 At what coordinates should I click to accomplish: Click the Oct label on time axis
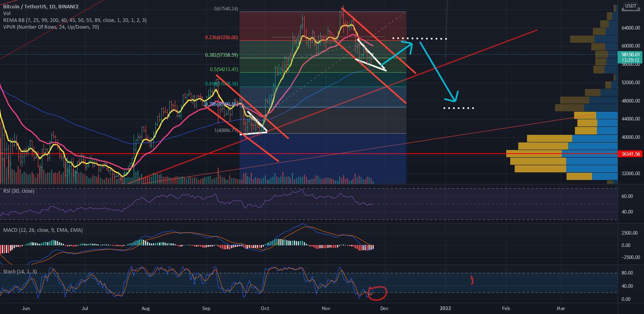265,308
